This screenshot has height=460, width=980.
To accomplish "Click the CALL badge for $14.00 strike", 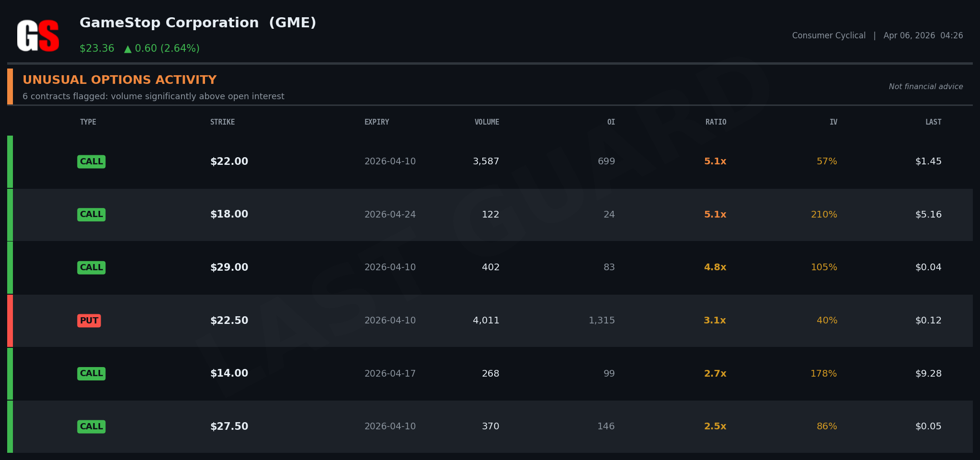I will pos(91,373).
